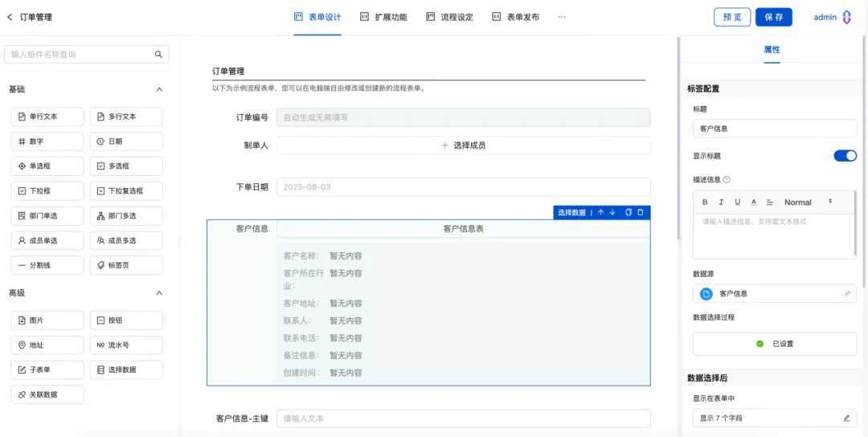Image resolution: width=868 pixels, height=437 pixels.
Task: Add a 子表单 subform component
Action: [47, 370]
